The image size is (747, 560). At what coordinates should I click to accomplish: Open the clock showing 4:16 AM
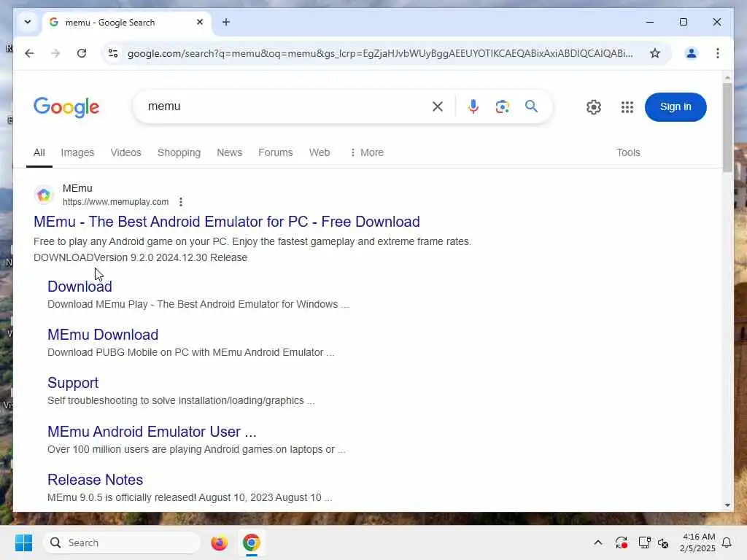tap(697, 542)
